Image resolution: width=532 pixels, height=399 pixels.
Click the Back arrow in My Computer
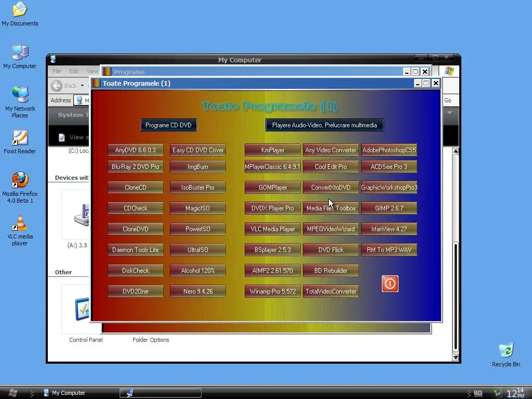point(57,86)
